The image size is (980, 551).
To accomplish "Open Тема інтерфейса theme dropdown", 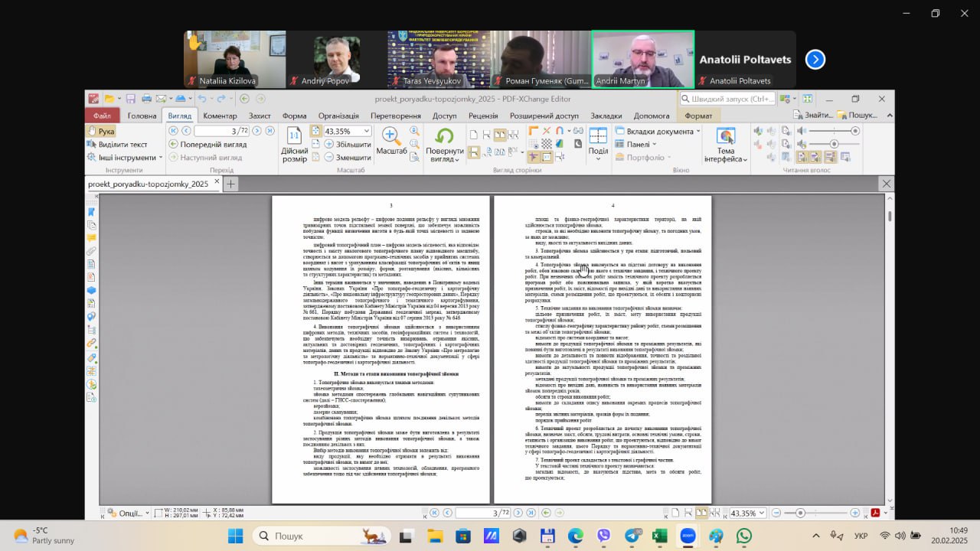I will (x=725, y=145).
